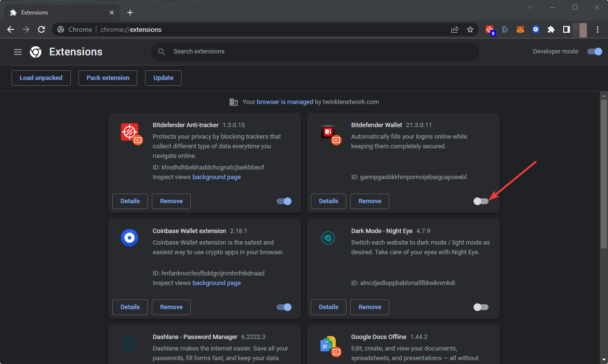Open Coinbase Wallet background page link

[x=217, y=283]
